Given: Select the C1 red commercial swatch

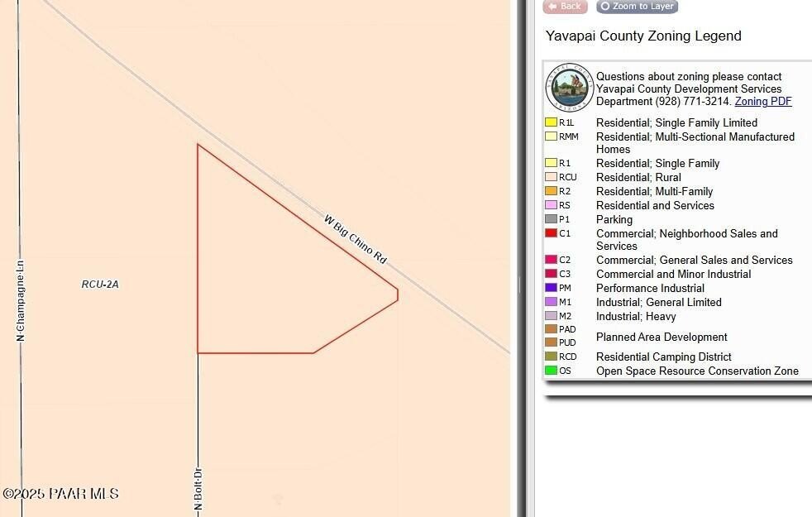Looking at the screenshot, I should click(551, 233).
